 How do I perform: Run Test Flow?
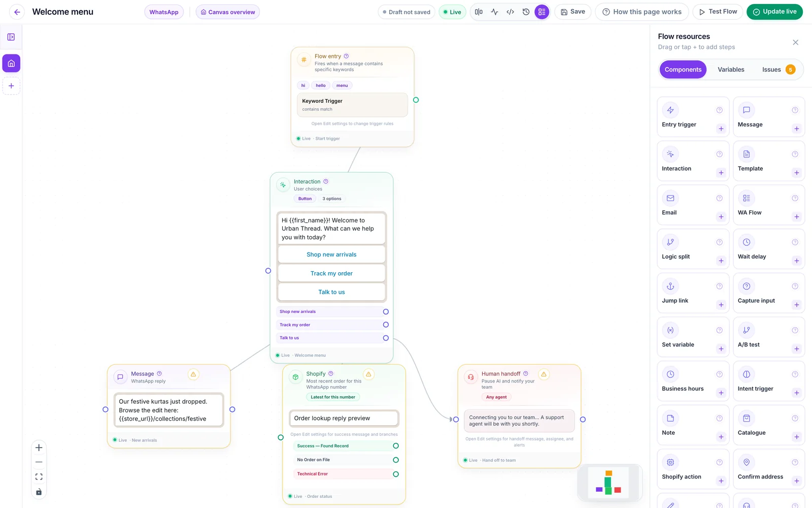(718, 12)
